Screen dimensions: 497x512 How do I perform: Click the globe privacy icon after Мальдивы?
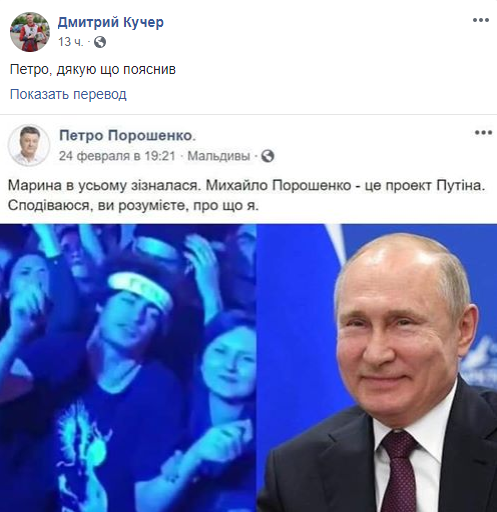[268, 156]
